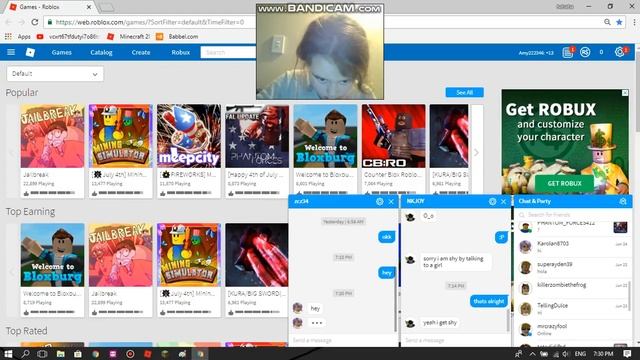640x360 pixels.
Task: Open Phantom Forces game thumbnail
Action: point(257,136)
